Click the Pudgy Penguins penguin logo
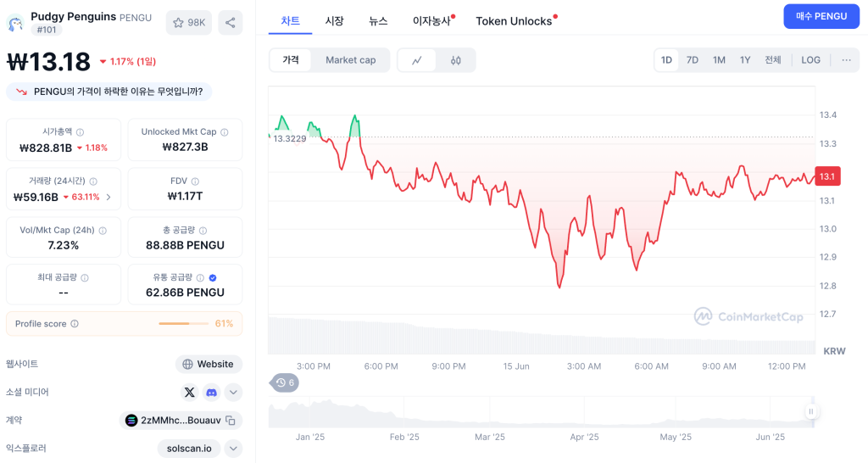 click(x=15, y=23)
